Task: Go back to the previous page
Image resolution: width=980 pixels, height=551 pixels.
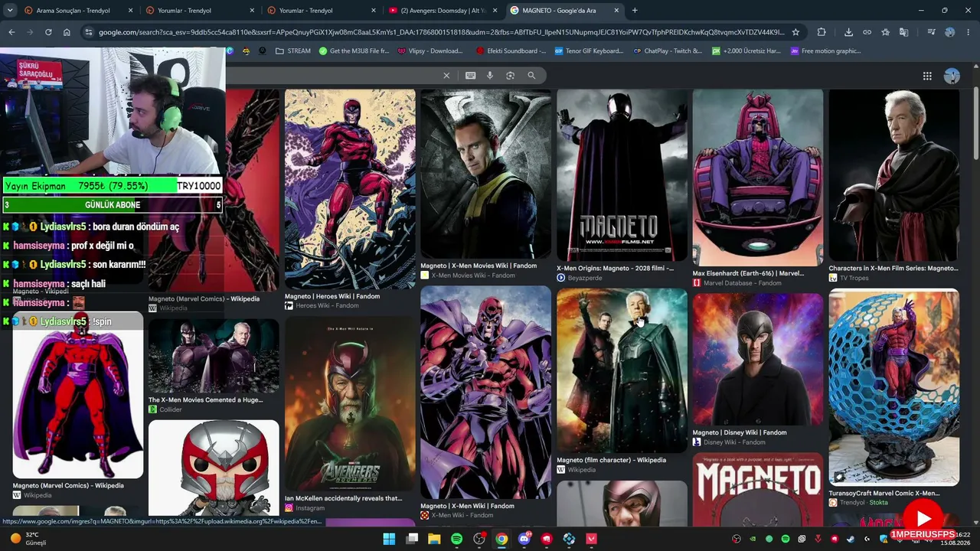Action: tap(11, 32)
